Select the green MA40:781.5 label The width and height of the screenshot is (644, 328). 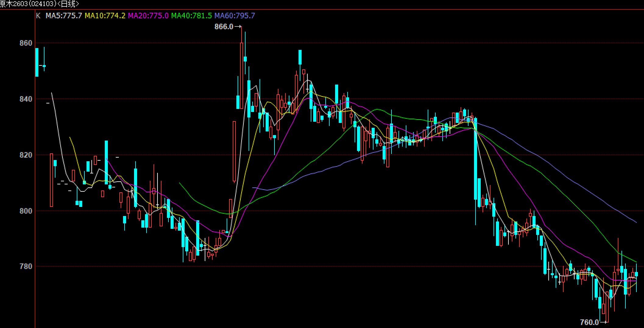coord(191,16)
